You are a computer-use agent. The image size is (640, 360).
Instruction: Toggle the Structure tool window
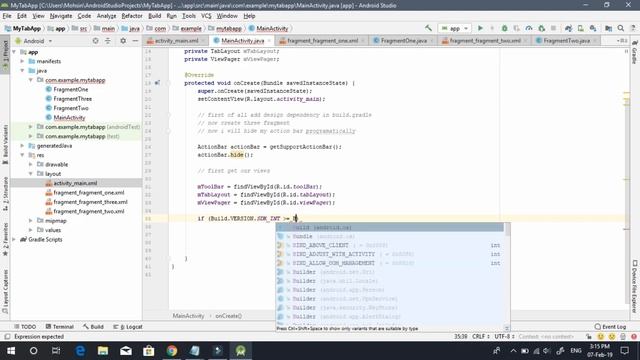5,193
